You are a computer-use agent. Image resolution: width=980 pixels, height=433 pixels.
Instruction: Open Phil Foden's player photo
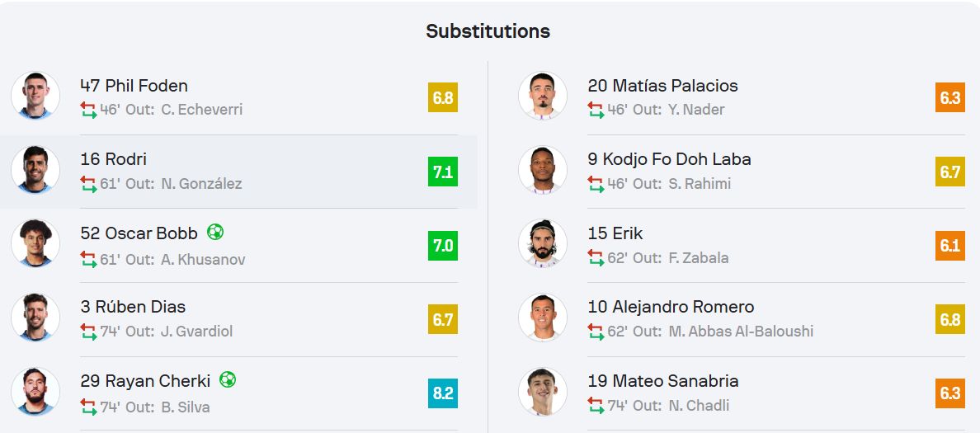click(35, 96)
